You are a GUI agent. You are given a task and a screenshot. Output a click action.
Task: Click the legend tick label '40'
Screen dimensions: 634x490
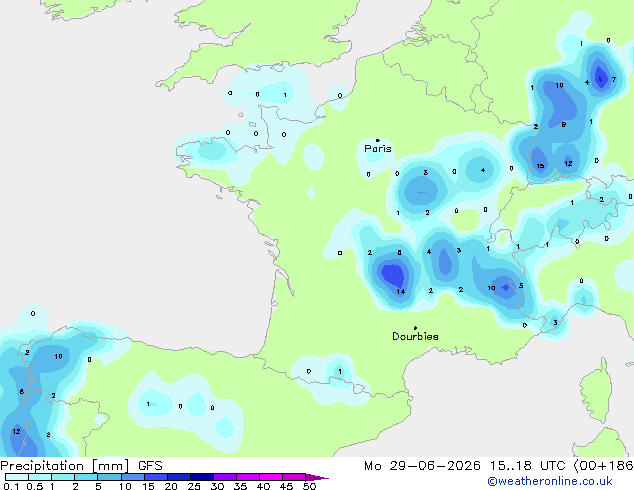[263, 486]
